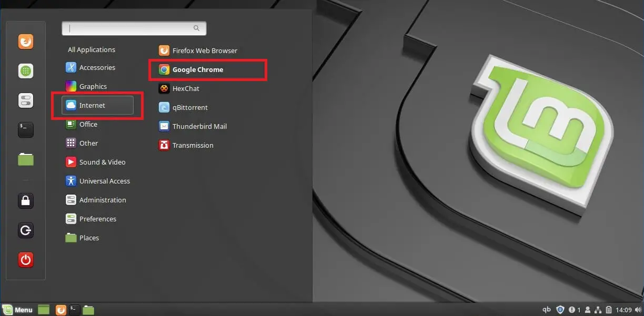Select the Sound & Video category
Screen dimensions: 644x316
point(102,162)
